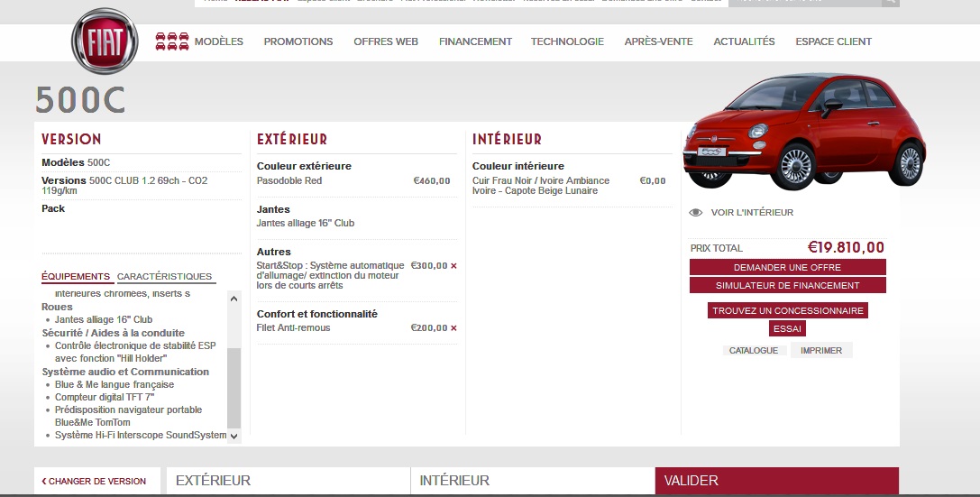
Task: Click the Version section heading
Action: click(x=71, y=139)
